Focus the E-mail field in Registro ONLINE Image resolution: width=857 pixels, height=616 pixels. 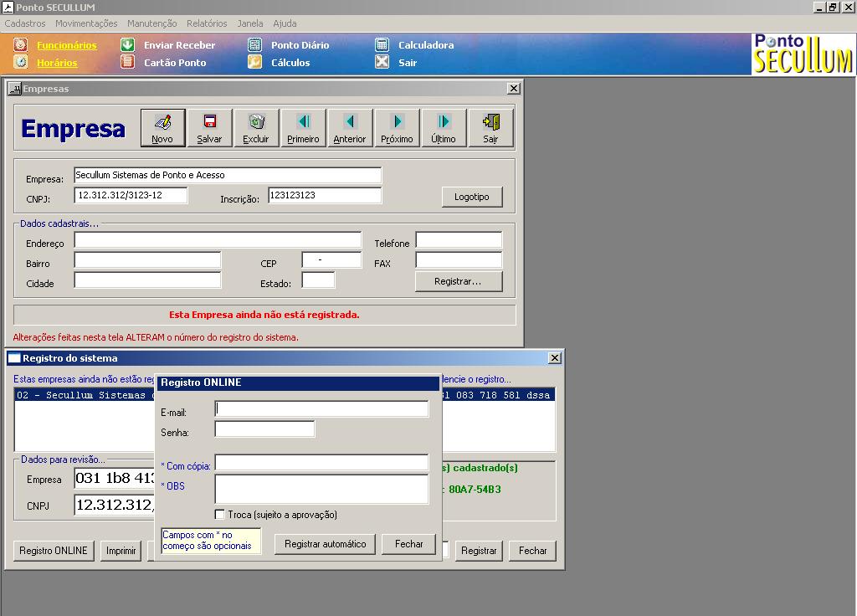(x=322, y=408)
